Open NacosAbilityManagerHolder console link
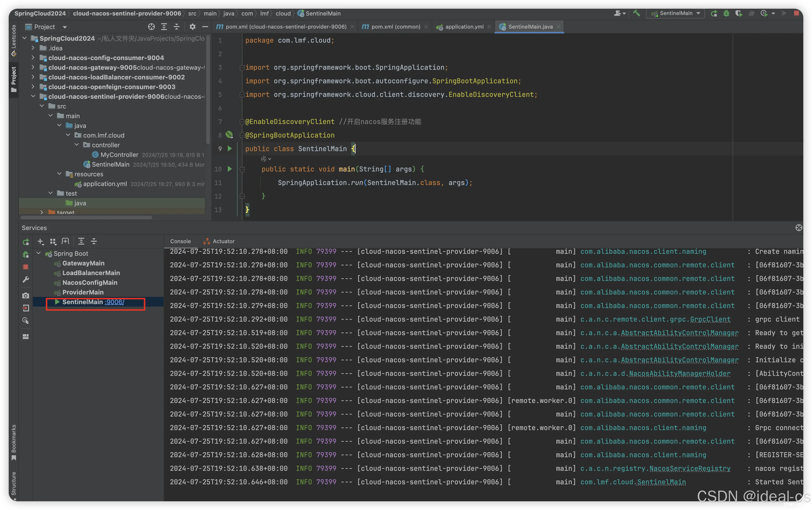Viewport: 812px width, 510px height. pyautogui.click(x=680, y=373)
